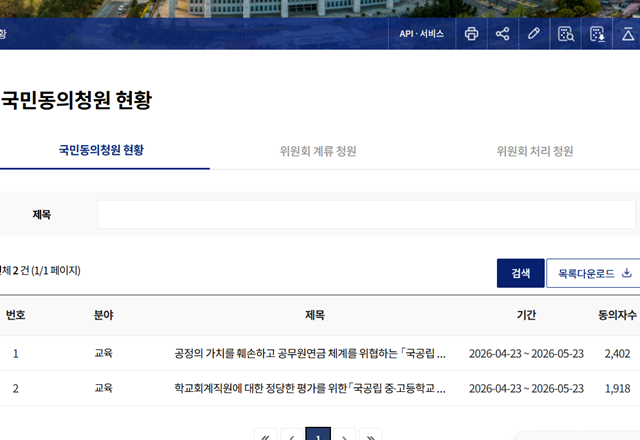The height and width of the screenshot is (440, 640).
Task: Go to last page with double-right arrow
Action: pyautogui.click(x=370, y=434)
